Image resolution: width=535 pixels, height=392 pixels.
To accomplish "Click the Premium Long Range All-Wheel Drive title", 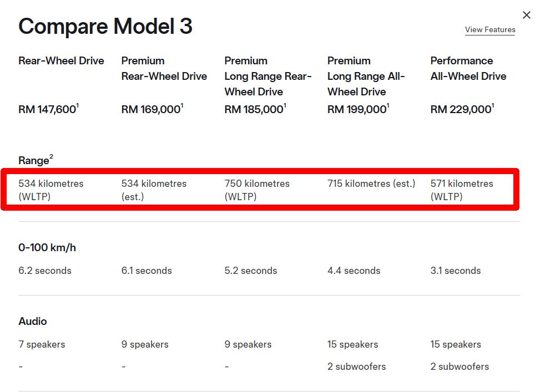I will point(366,77).
